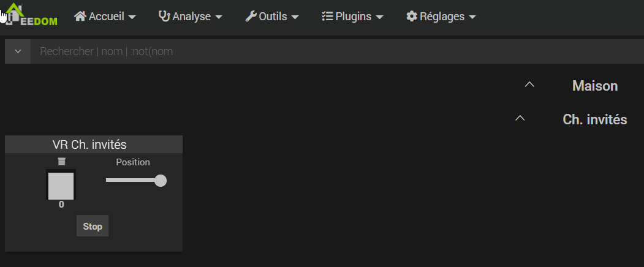The image size is (644, 267).
Task: Open the VR Ch. invités widget title
Action: point(89,145)
